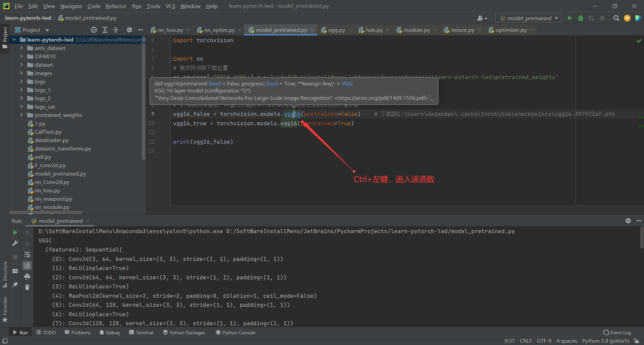
Task: Open the VCS menu
Action: [x=170, y=6]
